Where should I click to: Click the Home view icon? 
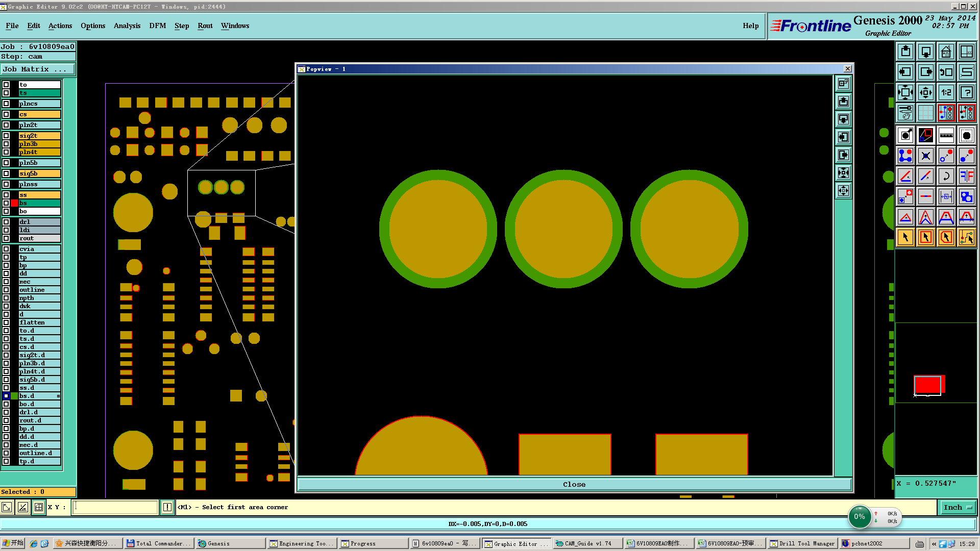[x=946, y=52]
